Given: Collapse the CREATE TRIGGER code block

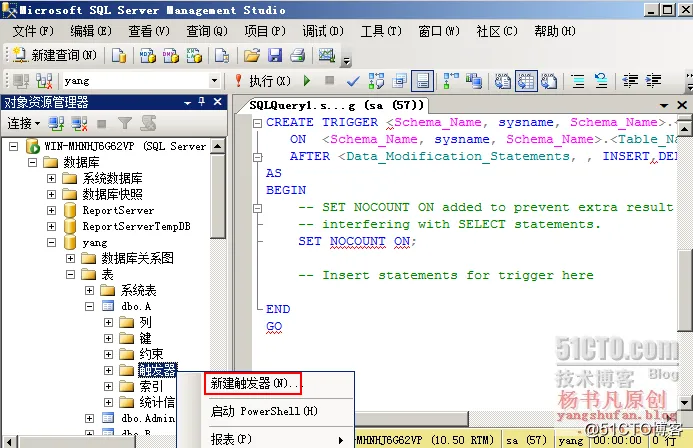Looking at the screenshot, I should coord(257,123).
